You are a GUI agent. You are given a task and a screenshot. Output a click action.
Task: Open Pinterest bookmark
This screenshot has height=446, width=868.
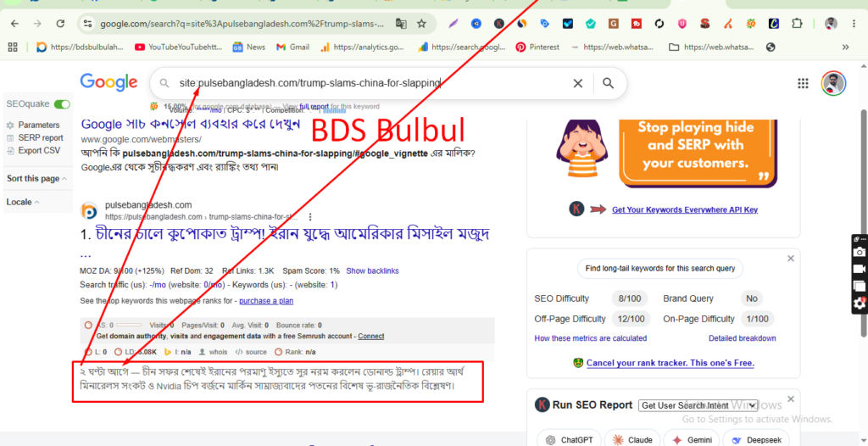pos(537,47)
